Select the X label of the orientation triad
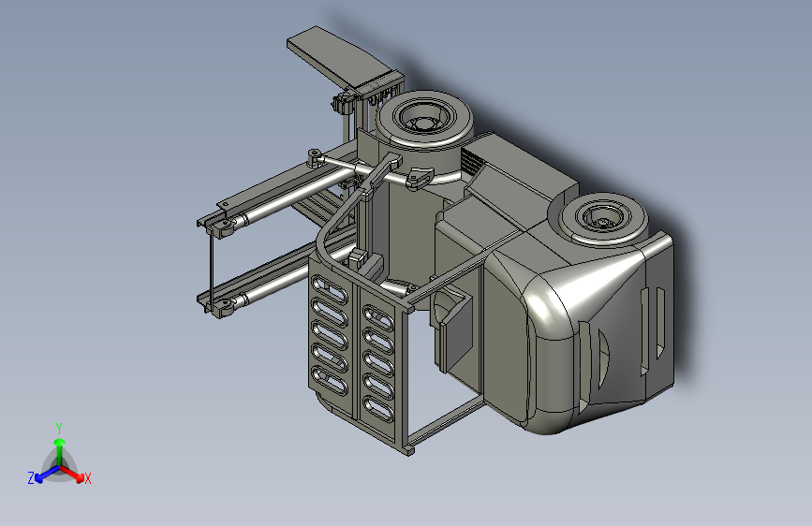812x526 pixels. point(87,479)
